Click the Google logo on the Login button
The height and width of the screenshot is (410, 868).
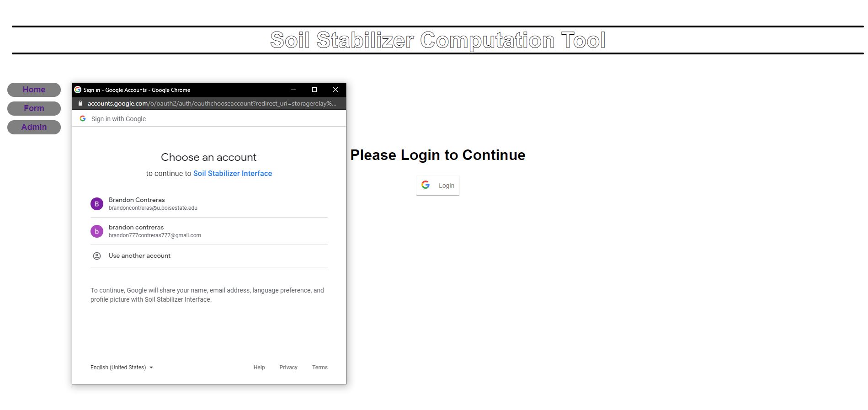click(426, 185)
